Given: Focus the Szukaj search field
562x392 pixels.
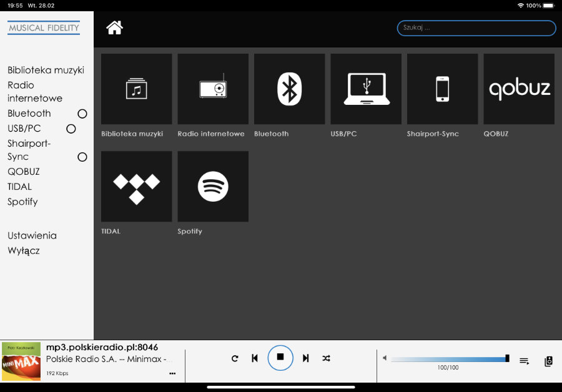Looking at the screenshot, I should click(x=476, y=28).
